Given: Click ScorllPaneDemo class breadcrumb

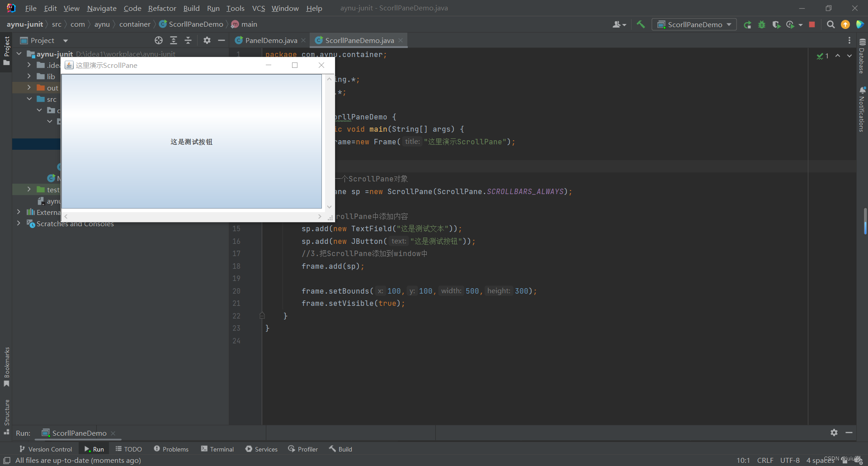Looking at the screenshot, I should (191, 24).
